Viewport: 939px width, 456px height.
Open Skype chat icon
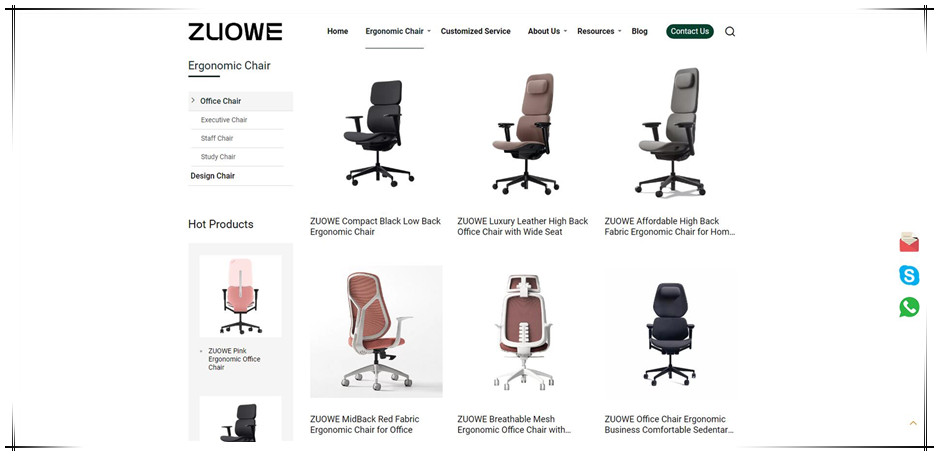[x=909, y=275]
